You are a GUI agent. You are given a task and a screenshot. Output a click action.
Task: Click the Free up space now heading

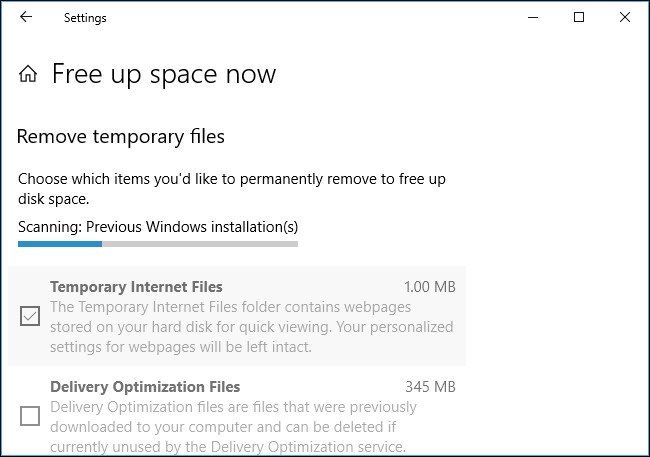[164, 74]
